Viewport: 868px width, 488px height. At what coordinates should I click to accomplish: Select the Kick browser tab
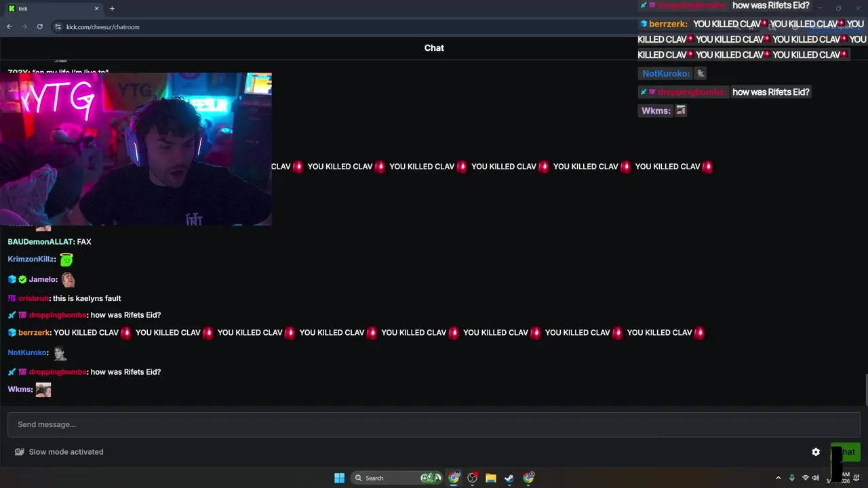coord(53,8)
